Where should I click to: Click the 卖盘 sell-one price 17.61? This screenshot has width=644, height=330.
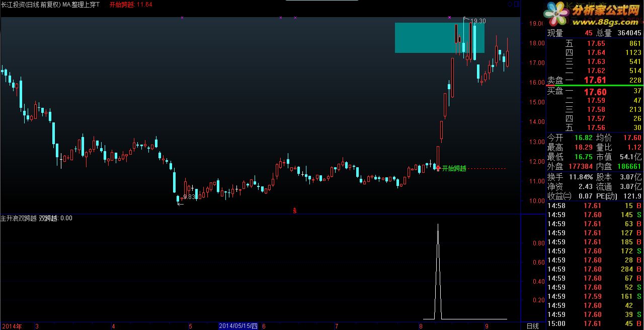[595, 80]
